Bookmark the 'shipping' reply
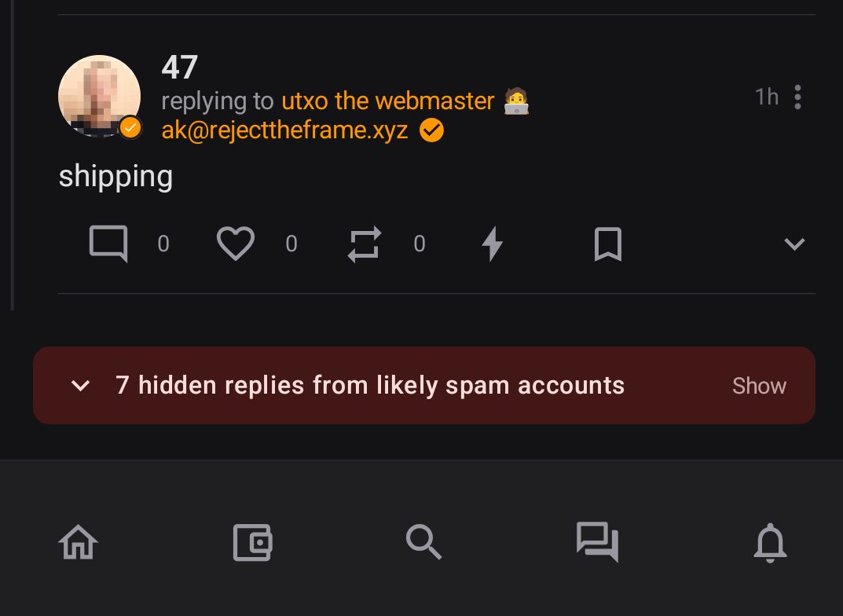Image resolution: width=843 pixels, height=616 pixels. 607,244
